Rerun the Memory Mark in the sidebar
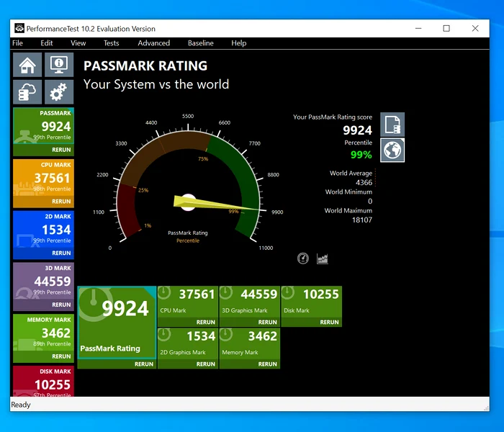Viewport: 504px width, 432px height. coord(61,356)
